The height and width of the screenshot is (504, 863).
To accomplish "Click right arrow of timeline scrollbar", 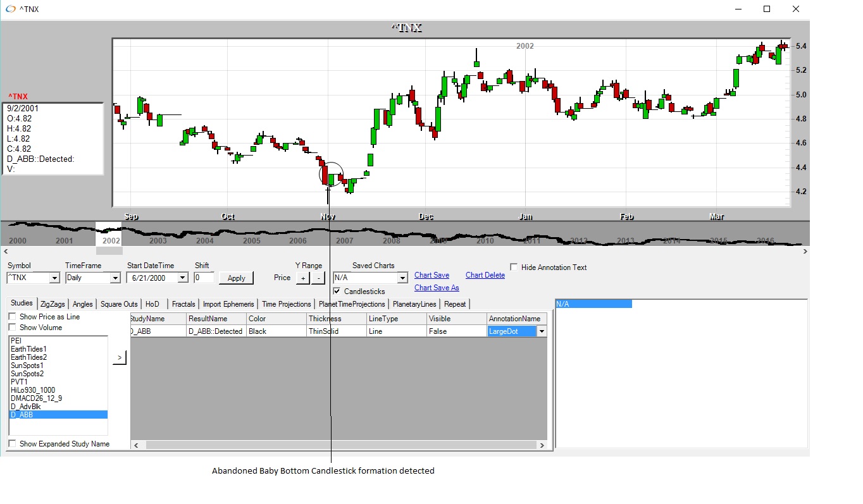I will point(805,251).
